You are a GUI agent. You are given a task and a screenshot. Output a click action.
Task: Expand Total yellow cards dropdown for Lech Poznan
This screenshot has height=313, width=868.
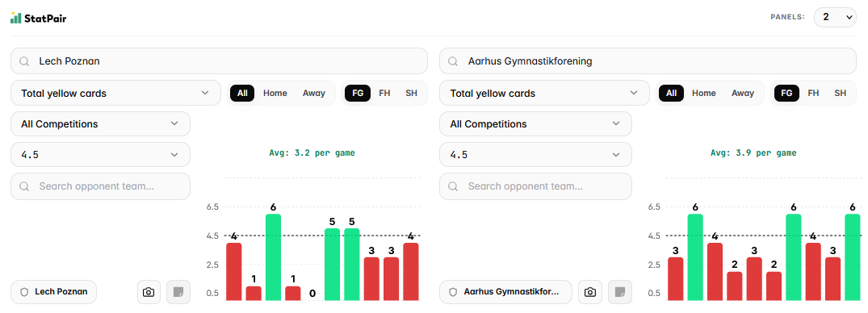tap(115, 93)
